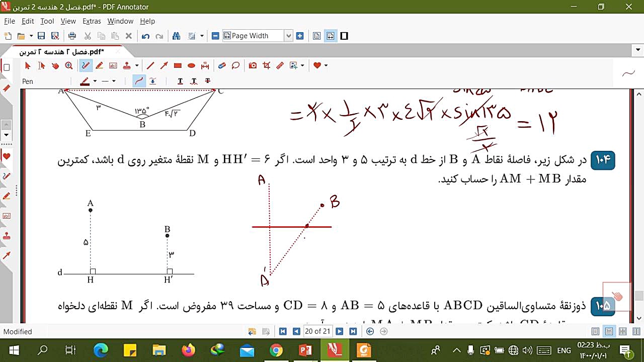Choose the Pan hand tool

click(x=55, y=65)
